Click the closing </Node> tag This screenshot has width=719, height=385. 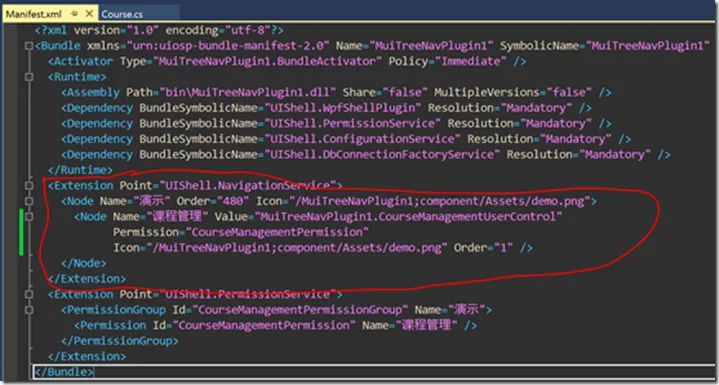click(x=83, y=263)
